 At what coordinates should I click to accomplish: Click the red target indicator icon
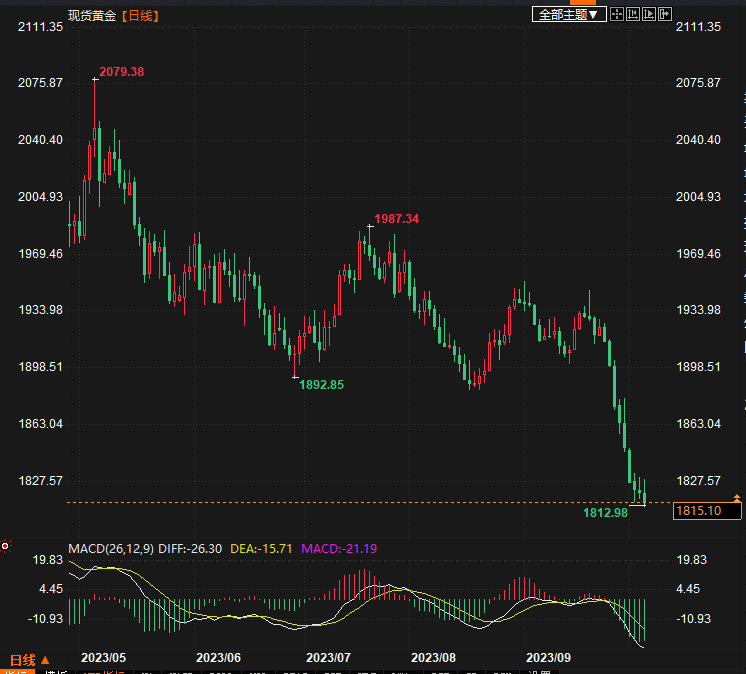click(x=5, y=546)
